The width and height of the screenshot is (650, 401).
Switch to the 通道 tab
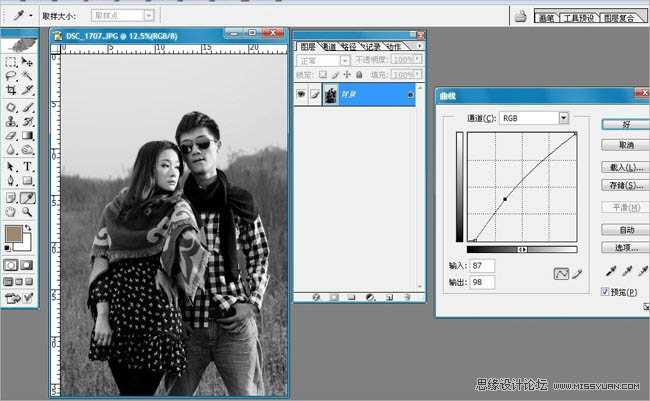coord(330,46)
